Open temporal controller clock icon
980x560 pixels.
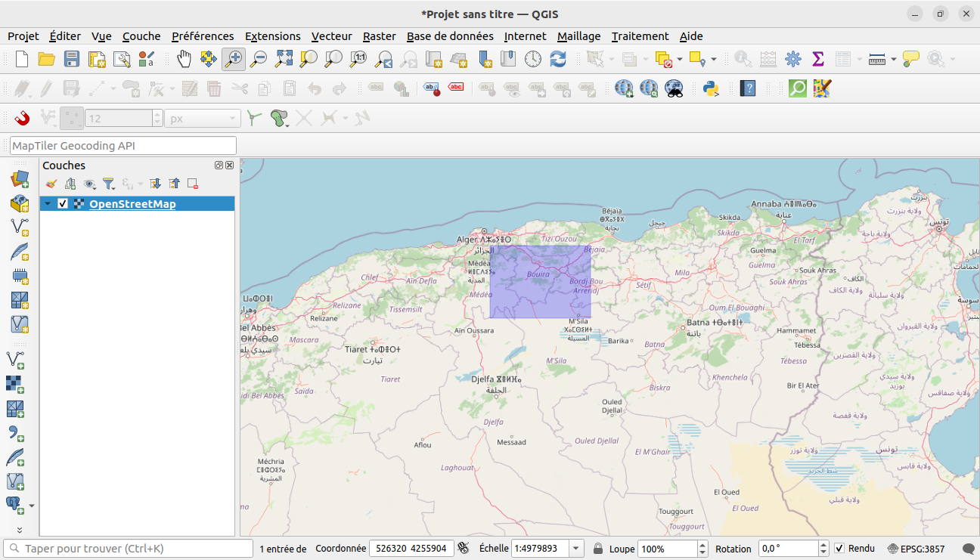[533, 59]
